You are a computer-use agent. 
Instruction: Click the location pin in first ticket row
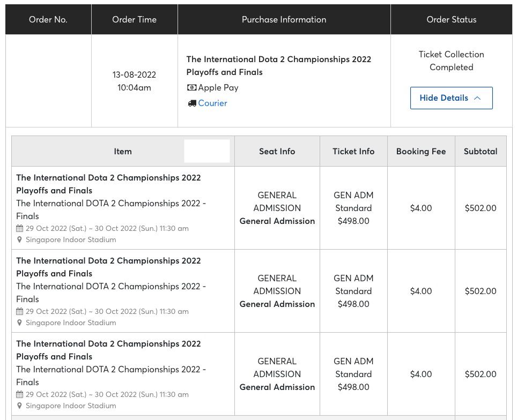(19, 239)
